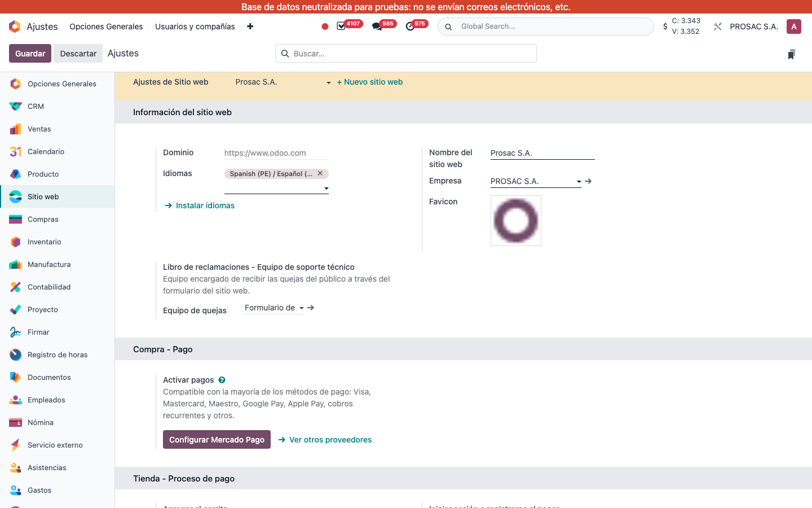The image size is (812, 508).
Task: Open the PROSAC S.A. company switcher
Action: tap(754, 27)
